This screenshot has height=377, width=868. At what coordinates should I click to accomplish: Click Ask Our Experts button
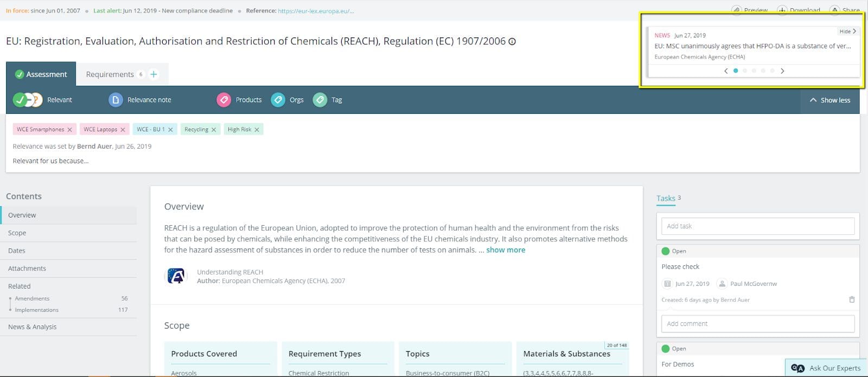click(826, 368)
